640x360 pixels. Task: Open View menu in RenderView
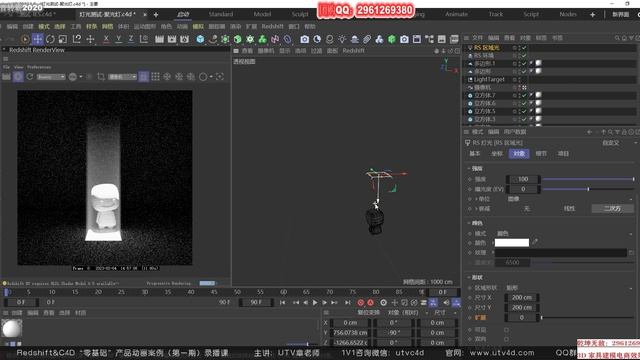(19, 67)
